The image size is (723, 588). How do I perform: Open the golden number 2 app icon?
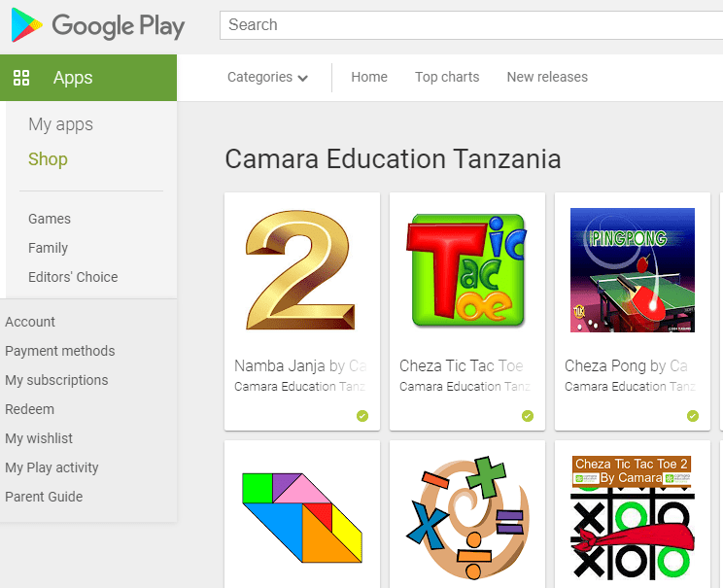(x=300, y=270)
